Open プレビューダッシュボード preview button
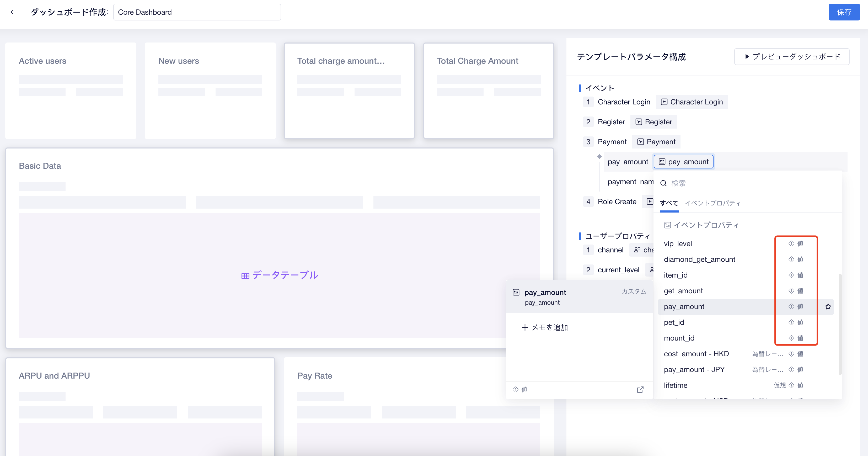868x456 pixels. tap(791, 57)
